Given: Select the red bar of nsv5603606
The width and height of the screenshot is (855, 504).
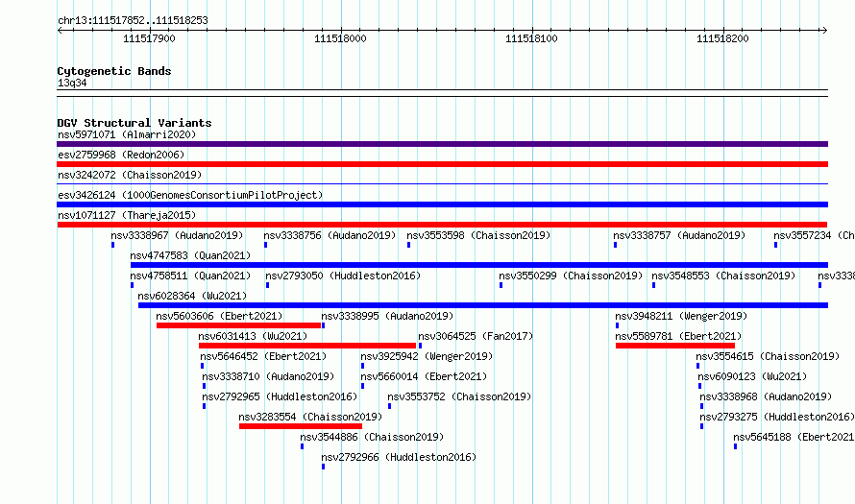Looking at the screenshot, I should click(238, 325).
